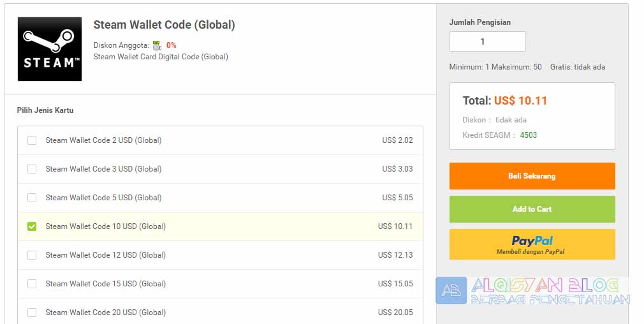
Task: Click the US$ 2.02 price
Action: [x=397, y=140]
